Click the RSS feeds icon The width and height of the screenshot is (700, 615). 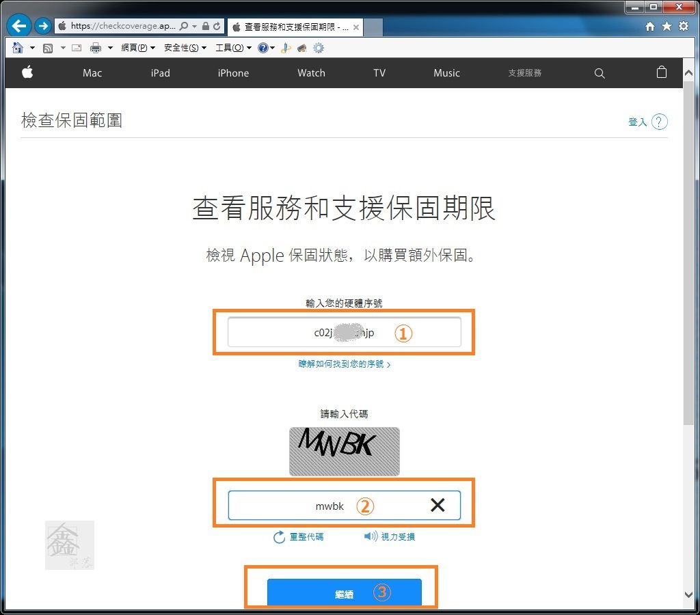pyautogui.click(x=48, y=49)
